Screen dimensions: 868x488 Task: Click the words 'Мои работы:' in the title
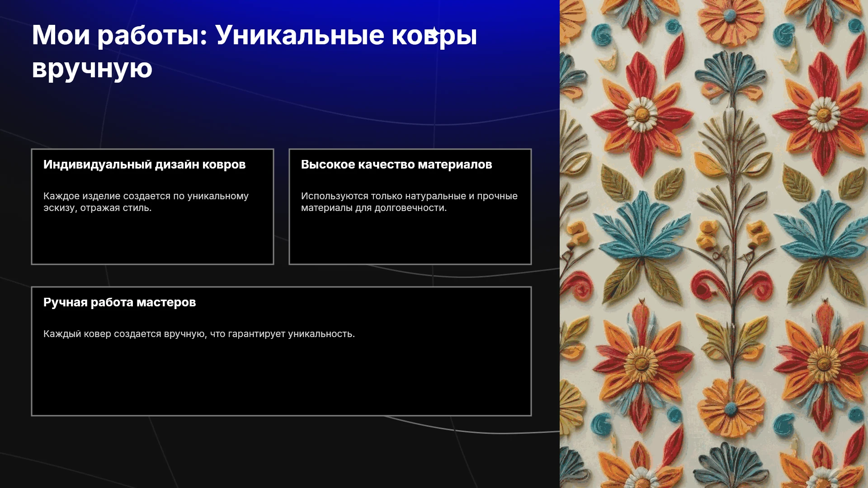click(119, 35)
